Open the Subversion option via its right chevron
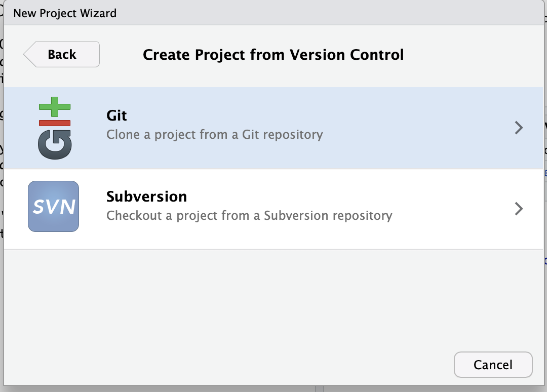This screenshot has width=547, height=392. 518,209
